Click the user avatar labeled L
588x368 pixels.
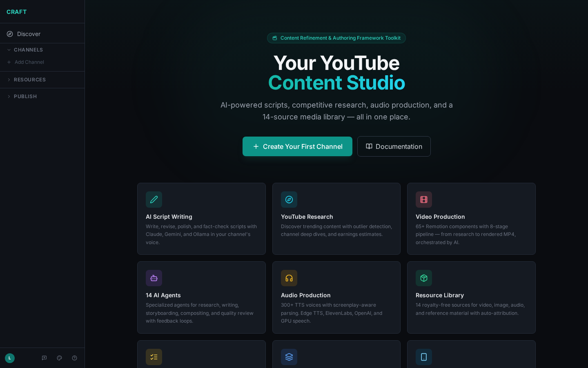[x=10, y=358]
